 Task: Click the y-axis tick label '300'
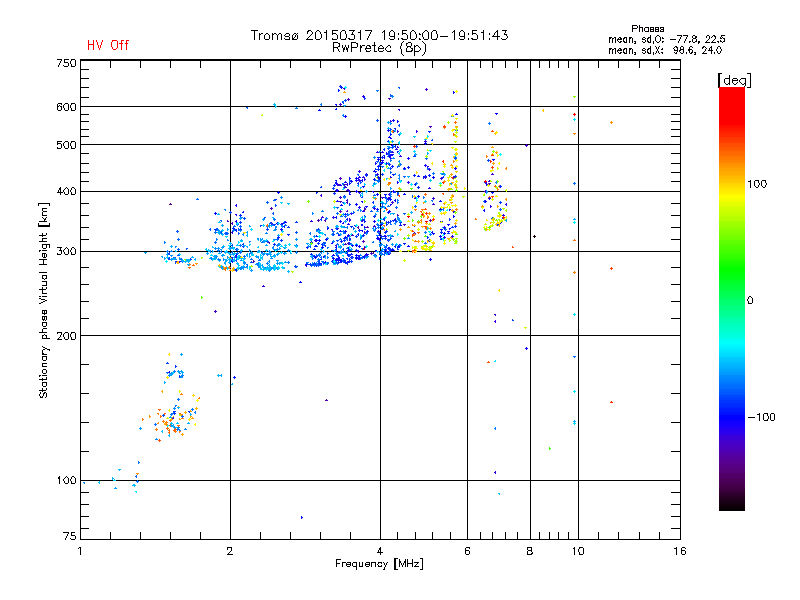click(x=66, y=252)
